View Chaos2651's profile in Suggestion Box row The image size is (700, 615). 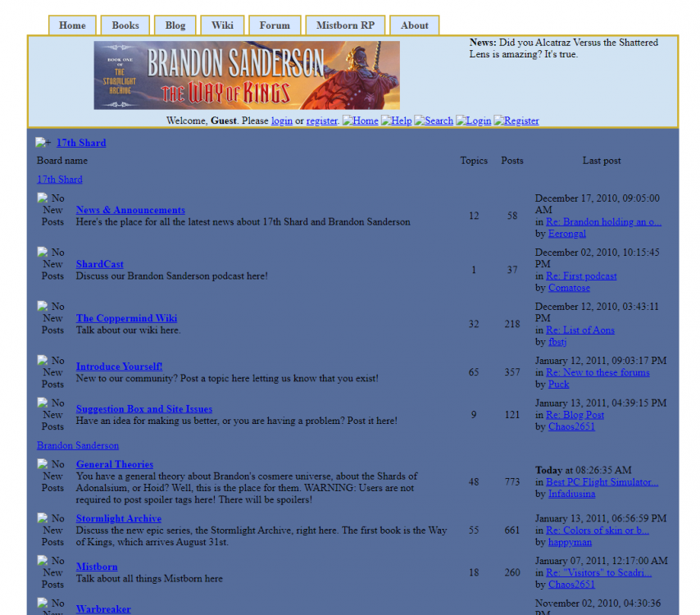[571, 426]
